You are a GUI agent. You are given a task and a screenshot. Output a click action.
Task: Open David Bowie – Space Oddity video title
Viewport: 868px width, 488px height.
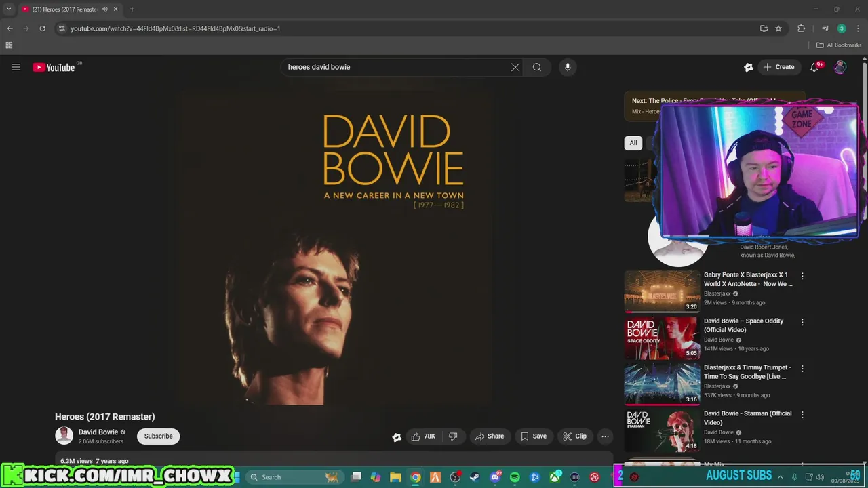click(743, 325)
